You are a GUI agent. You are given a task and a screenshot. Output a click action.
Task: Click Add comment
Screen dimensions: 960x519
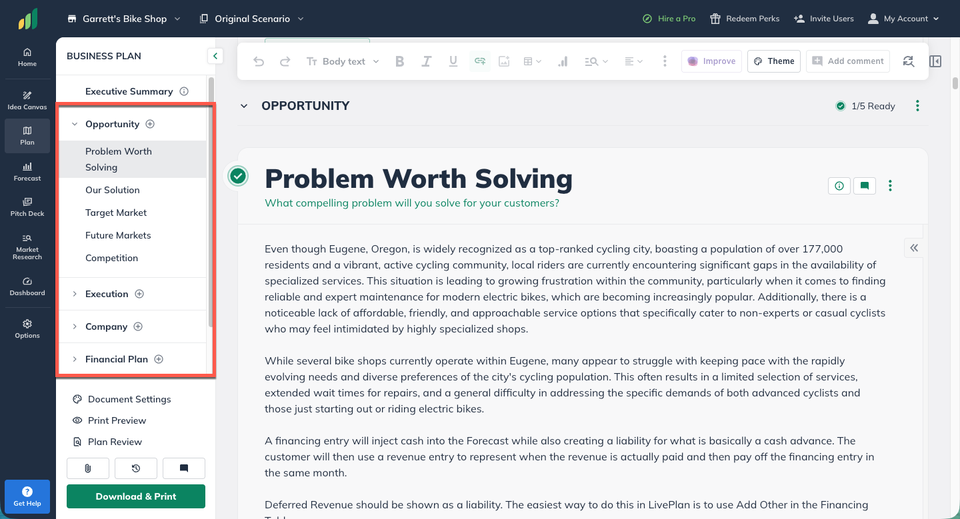coord(848,61)
